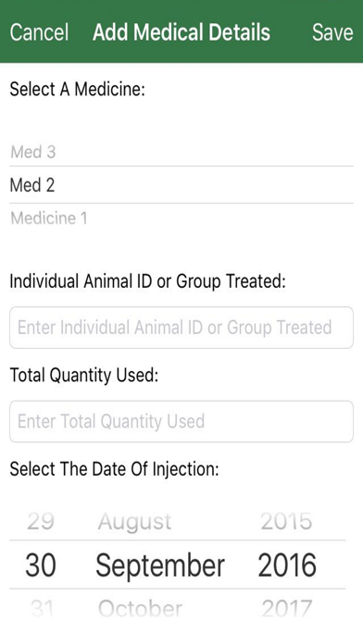Tap the Select A Medicine label
The height and width of the screenshot is (644, 363).
click(77, 89)
